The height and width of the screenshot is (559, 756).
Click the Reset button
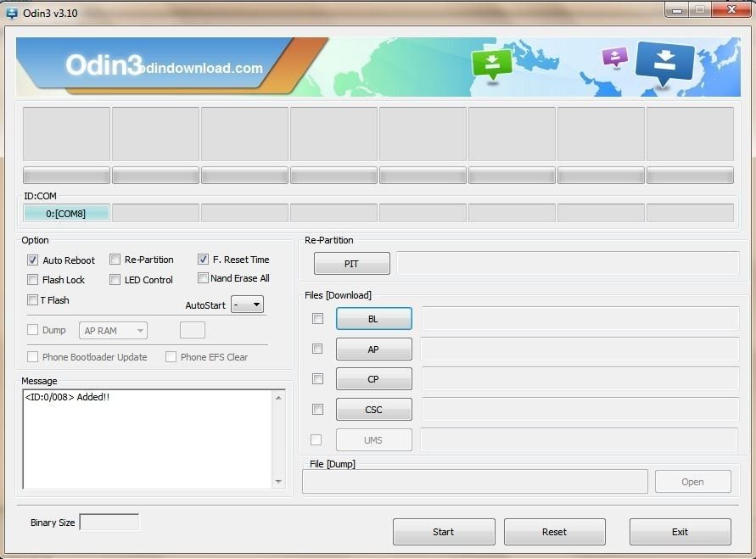point(554,532)
